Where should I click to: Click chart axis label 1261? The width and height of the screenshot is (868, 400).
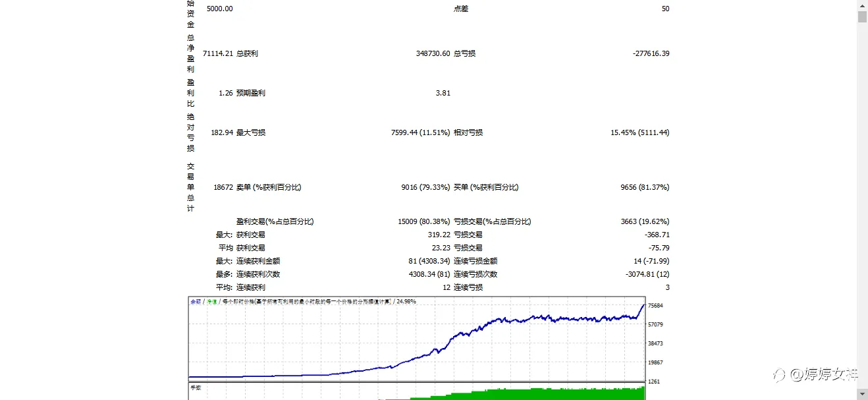click(653, 382)
